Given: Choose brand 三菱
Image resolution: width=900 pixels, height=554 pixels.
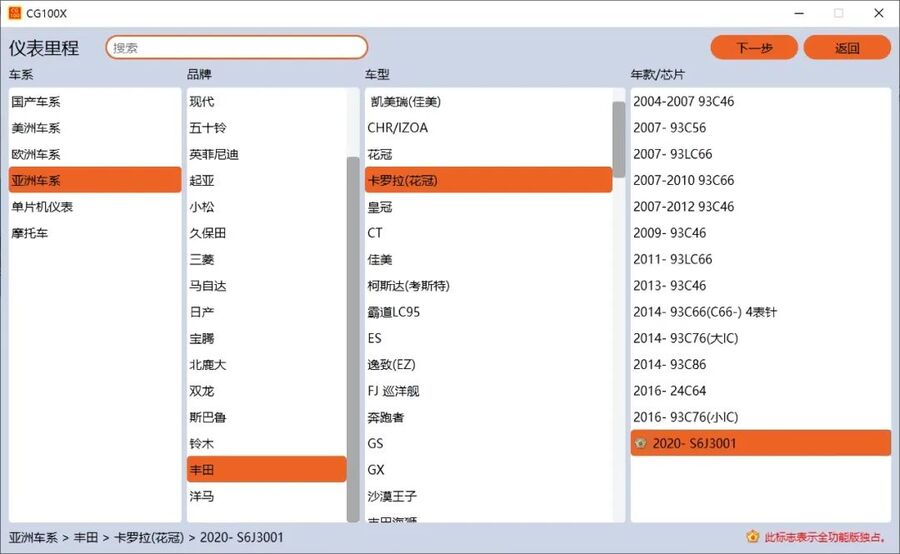Looking at the screenshot, I should (266, 259).
